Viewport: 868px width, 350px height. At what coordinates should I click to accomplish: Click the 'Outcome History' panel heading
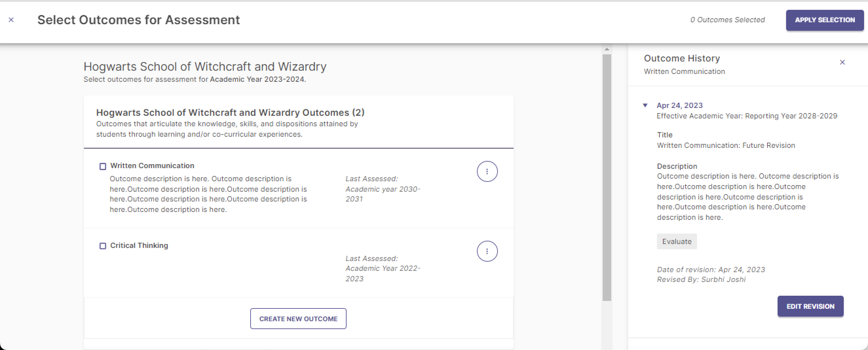[682, 58]
